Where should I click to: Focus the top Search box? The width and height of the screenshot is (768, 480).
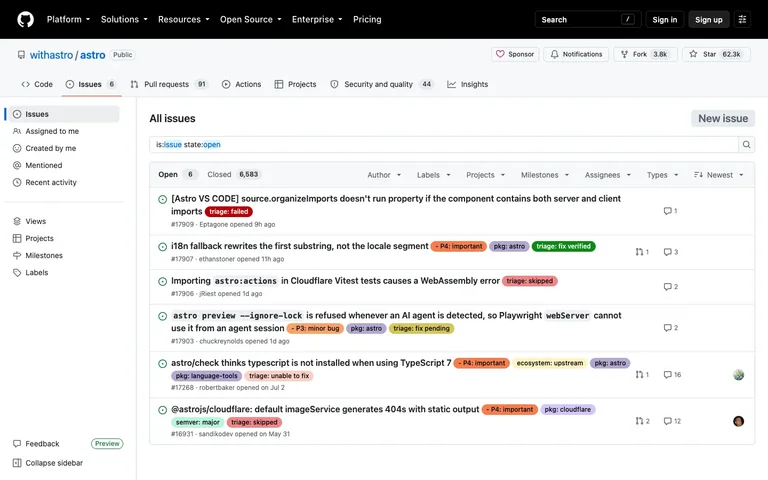pyautogui.click(x=587, y=20)
